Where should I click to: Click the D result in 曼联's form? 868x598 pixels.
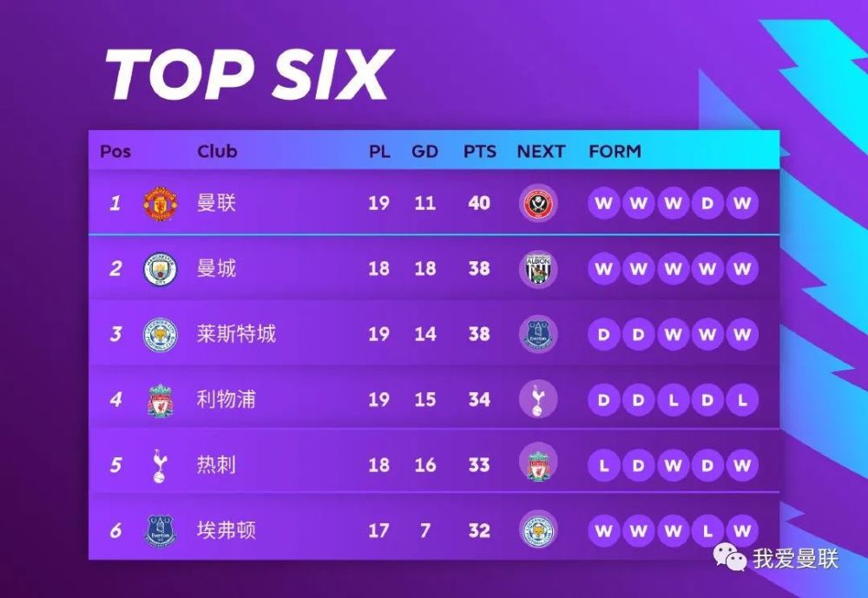[x=707, y=203]
